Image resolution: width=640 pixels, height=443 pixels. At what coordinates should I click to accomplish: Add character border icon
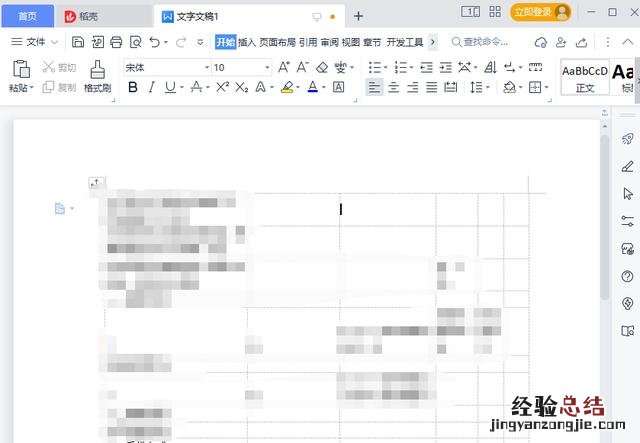pyautogui.click(x=338, y=87)
